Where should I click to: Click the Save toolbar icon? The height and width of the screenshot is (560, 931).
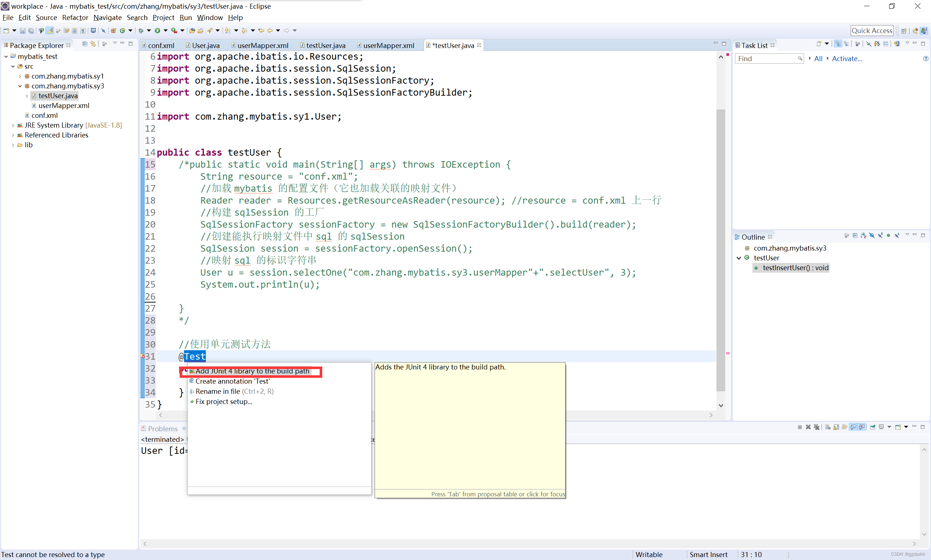point(23,31)
